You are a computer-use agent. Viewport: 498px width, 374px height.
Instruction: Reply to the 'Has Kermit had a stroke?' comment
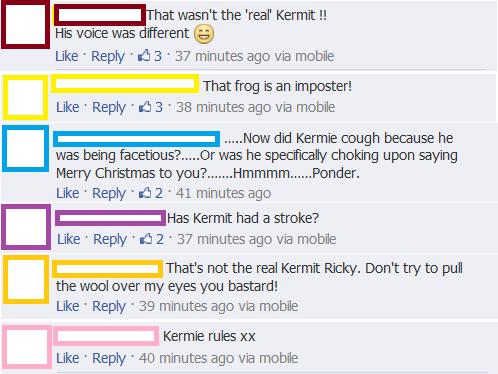click(x=110, y=239)
